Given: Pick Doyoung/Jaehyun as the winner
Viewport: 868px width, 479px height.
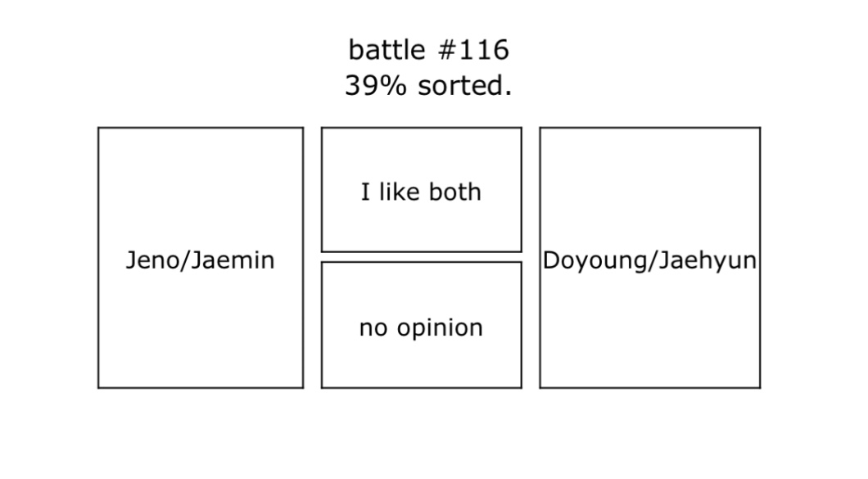Looking at the screenshot, I should [649, 258].
